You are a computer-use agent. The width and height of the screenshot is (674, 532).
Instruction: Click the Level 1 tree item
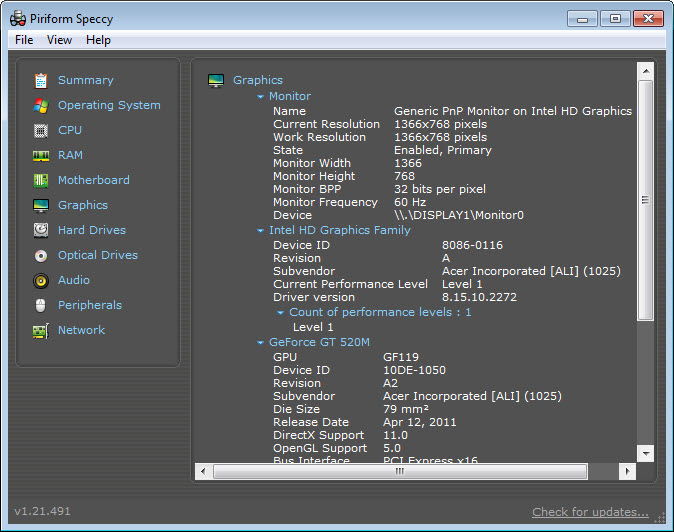point(313,327)
